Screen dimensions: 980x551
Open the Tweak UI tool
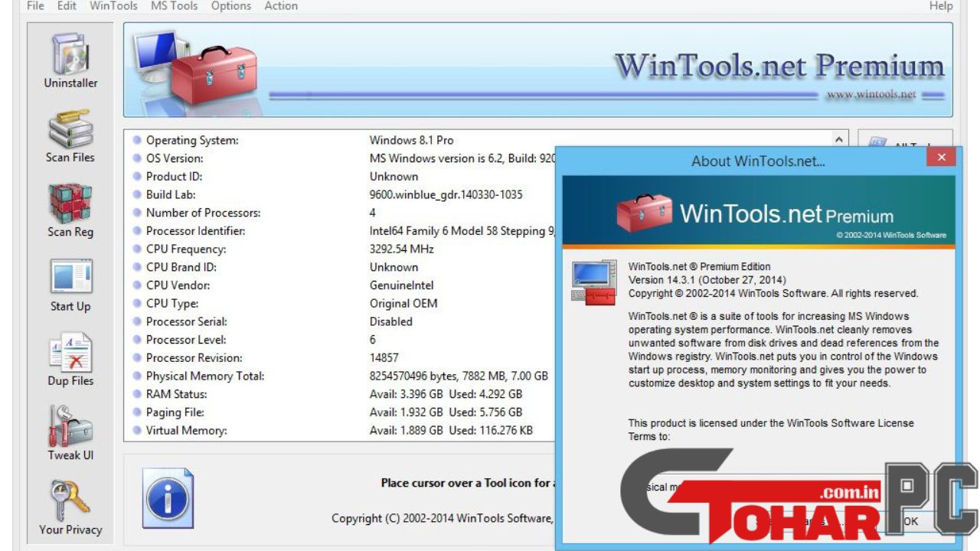tap(70, 434)
